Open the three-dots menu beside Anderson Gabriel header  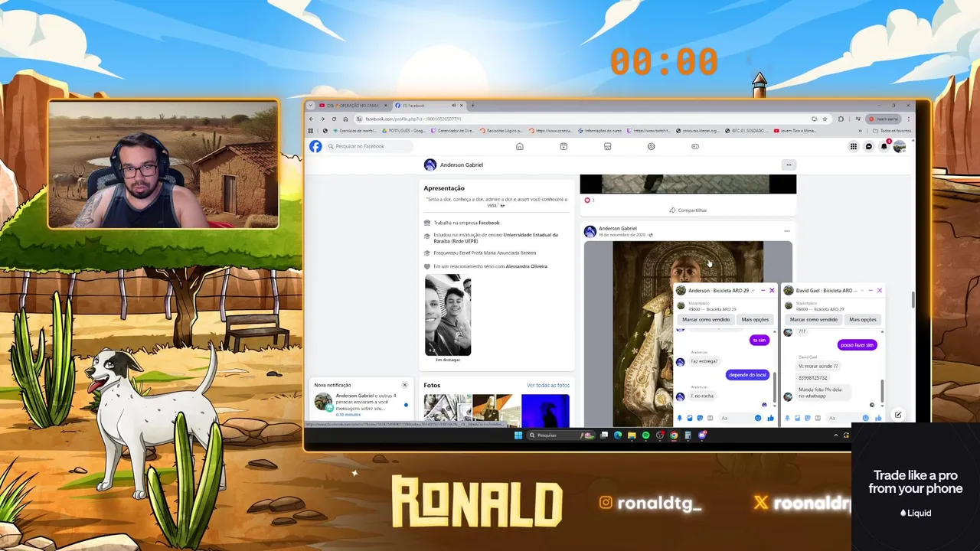pos(788,165)
